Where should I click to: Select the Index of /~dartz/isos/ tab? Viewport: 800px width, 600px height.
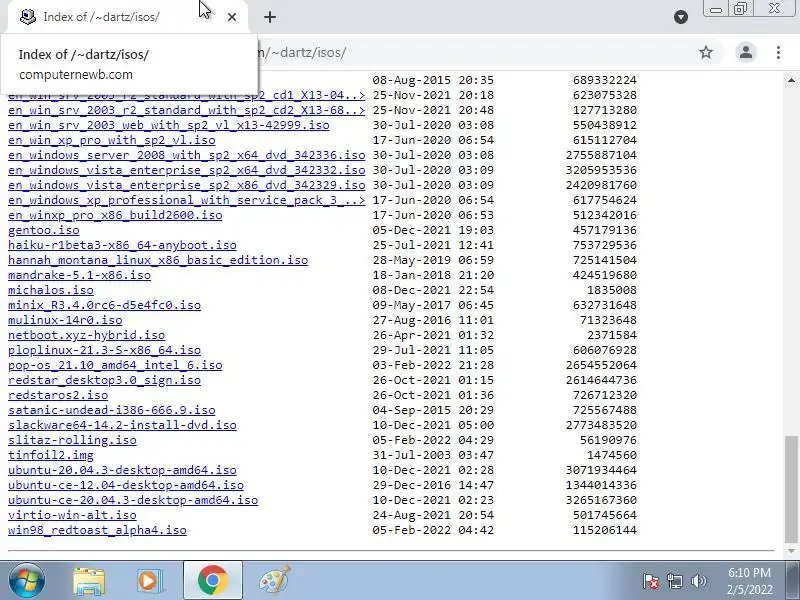click(x=128, y=17)
